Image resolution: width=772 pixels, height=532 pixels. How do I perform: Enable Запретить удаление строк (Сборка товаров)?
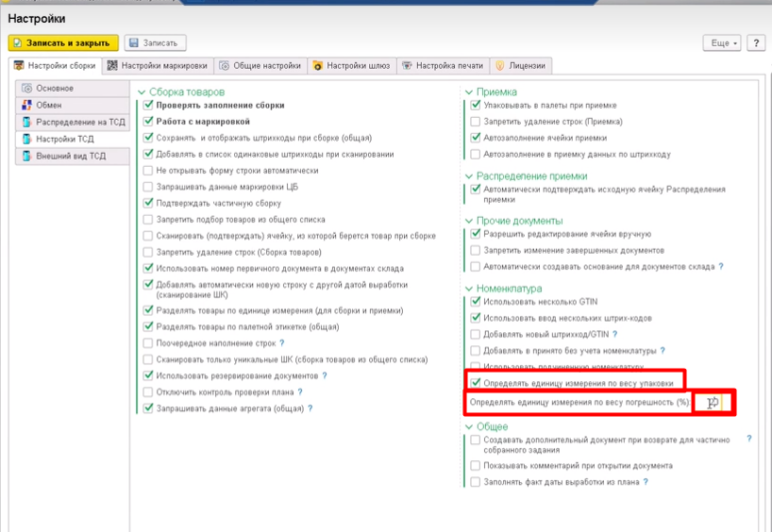click(x=148, y=252)
